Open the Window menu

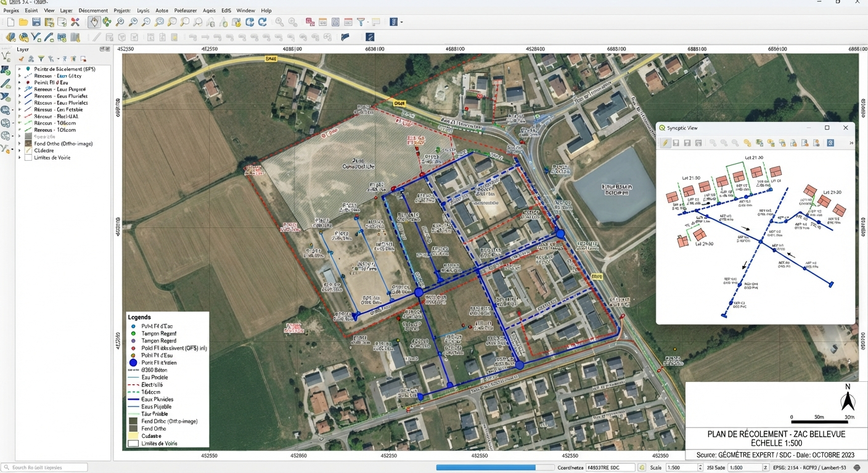point(245,10)
